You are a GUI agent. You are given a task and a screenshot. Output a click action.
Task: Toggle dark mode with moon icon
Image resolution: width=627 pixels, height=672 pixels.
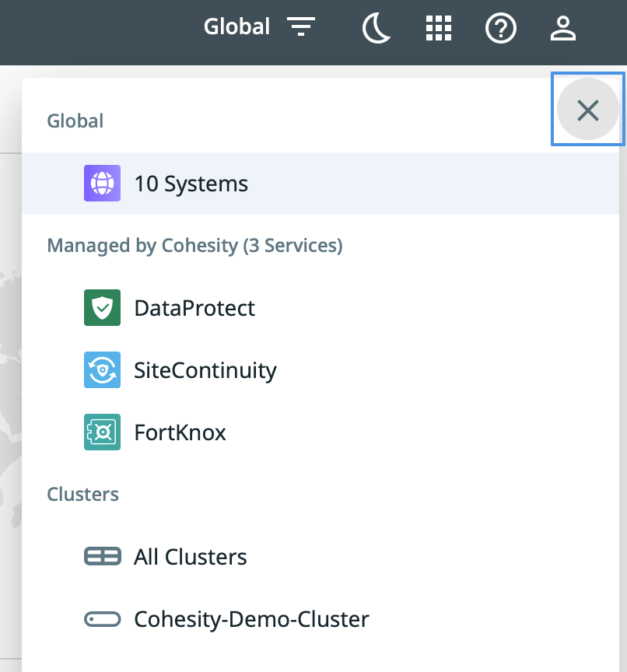coord(377,29)
